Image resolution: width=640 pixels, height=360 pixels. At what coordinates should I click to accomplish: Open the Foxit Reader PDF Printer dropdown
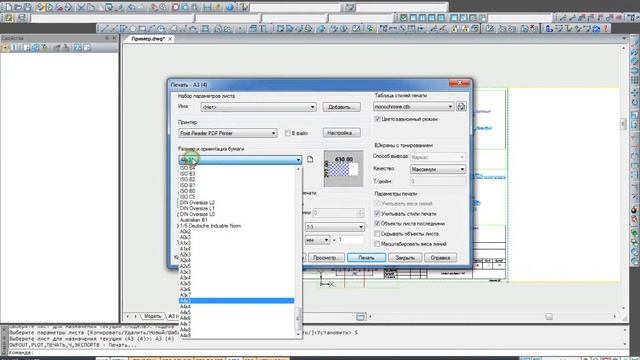click(x=228, y=133)
